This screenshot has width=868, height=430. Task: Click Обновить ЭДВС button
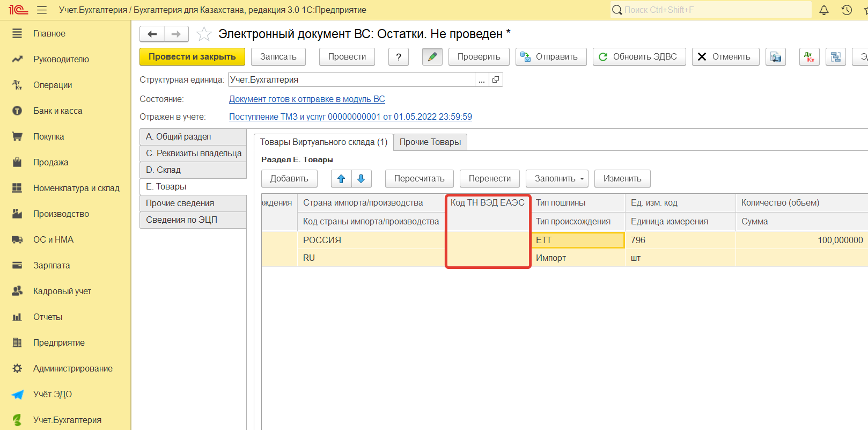click(639, 57)
